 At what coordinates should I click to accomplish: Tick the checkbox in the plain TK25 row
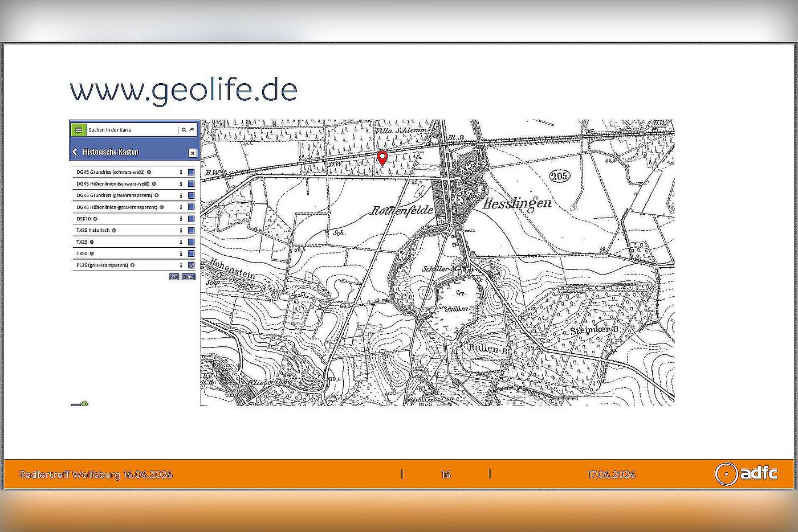click(x=192, y=242)
